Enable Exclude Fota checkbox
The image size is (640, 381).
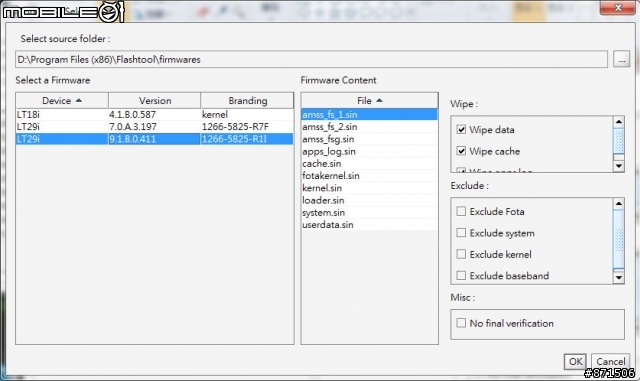[461, 211]
